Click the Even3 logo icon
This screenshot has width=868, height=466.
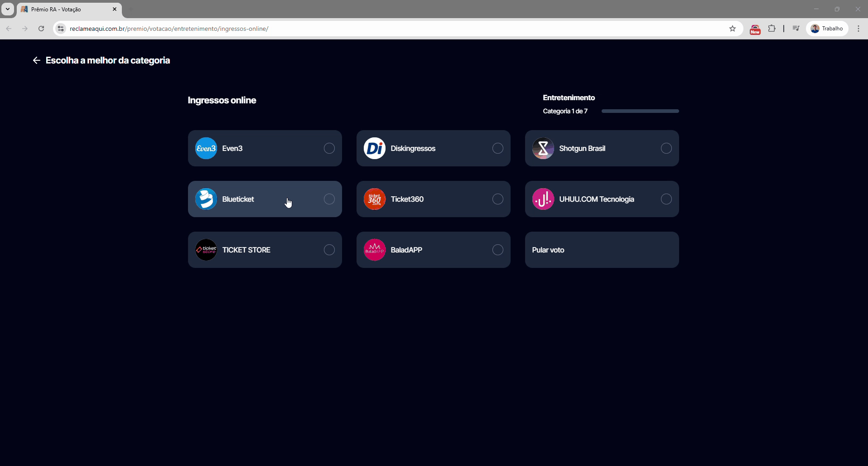[206, 148]
